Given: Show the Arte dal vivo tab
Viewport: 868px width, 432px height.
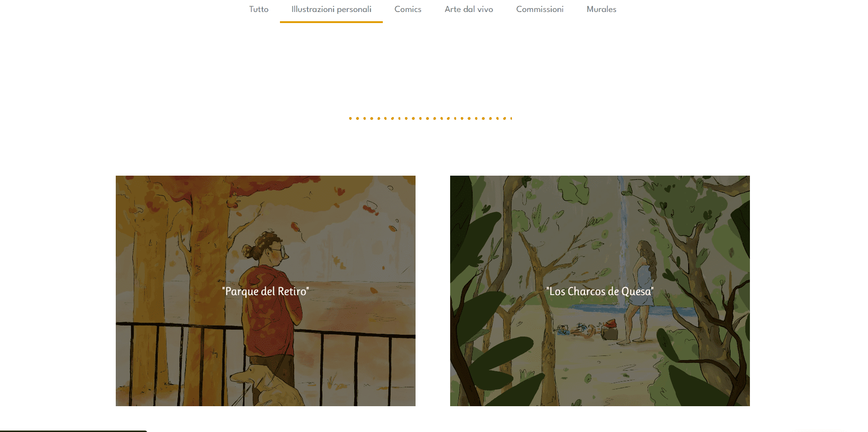Looking at the screenshot, I should pos(469,9).
